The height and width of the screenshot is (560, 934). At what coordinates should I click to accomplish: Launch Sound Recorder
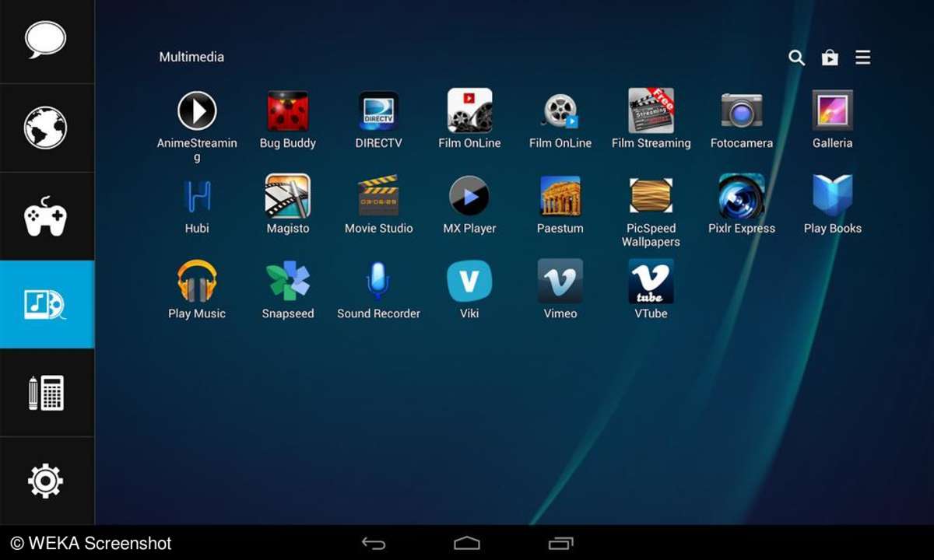click(379, 281)
